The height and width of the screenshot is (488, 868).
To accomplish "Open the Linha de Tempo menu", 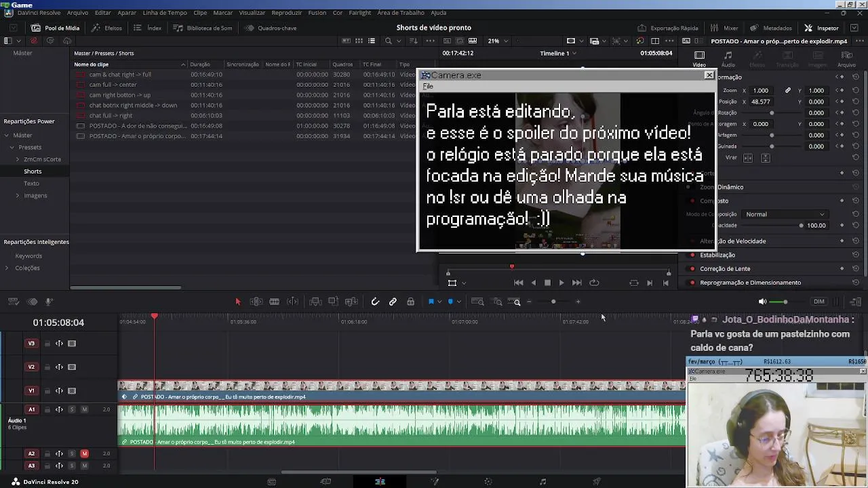I will point(165,13).
